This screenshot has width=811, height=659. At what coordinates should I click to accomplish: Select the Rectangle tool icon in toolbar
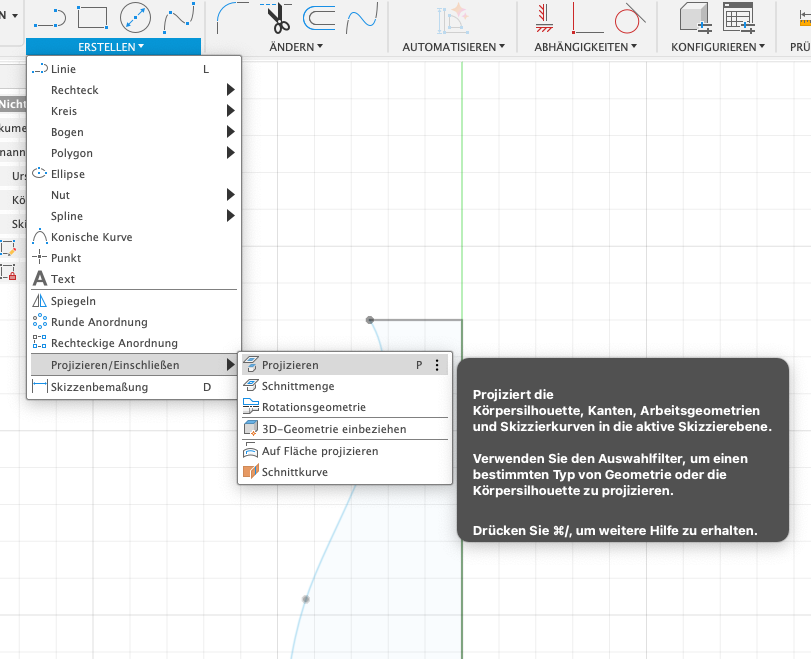pos(92,17)
